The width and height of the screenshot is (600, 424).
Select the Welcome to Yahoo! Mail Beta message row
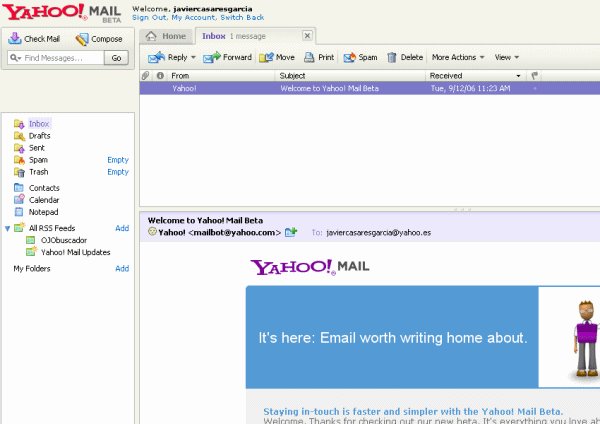(x=370, y=88)
